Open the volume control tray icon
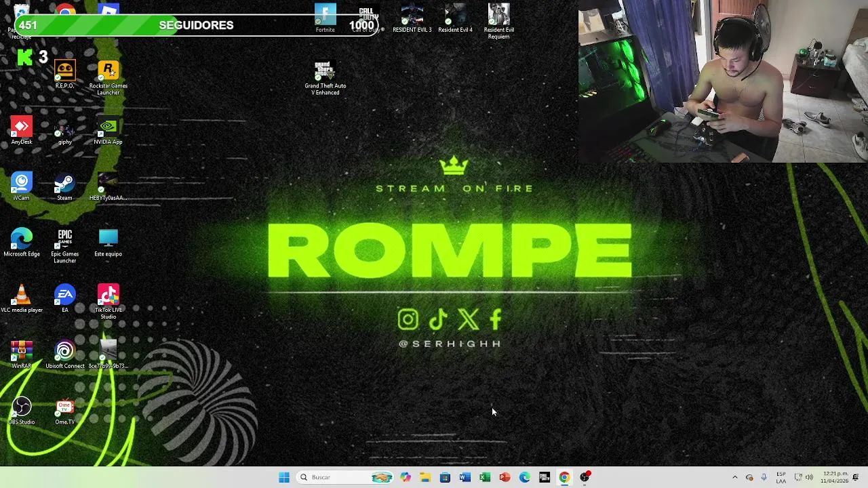 point(809,477)
